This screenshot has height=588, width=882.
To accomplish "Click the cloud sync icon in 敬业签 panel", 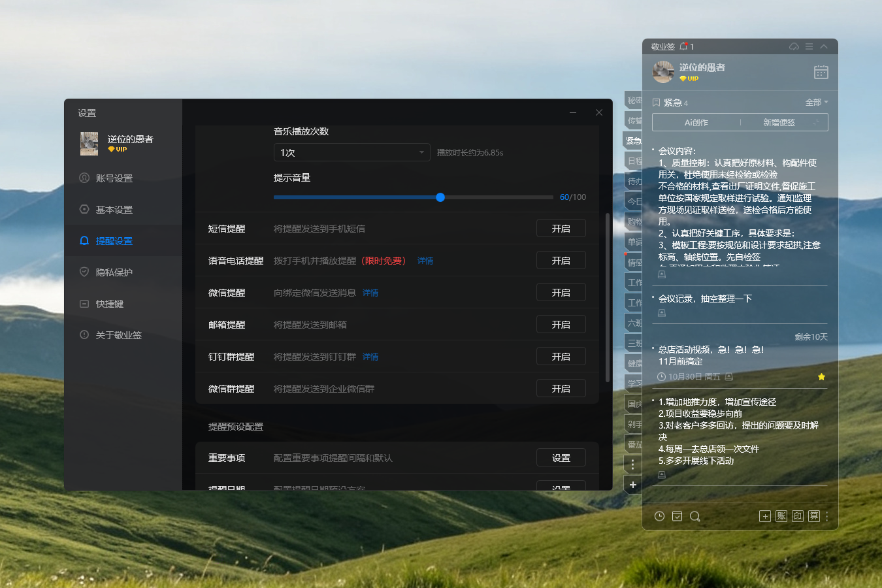I will pyautogui.click(x=794, y=46).
